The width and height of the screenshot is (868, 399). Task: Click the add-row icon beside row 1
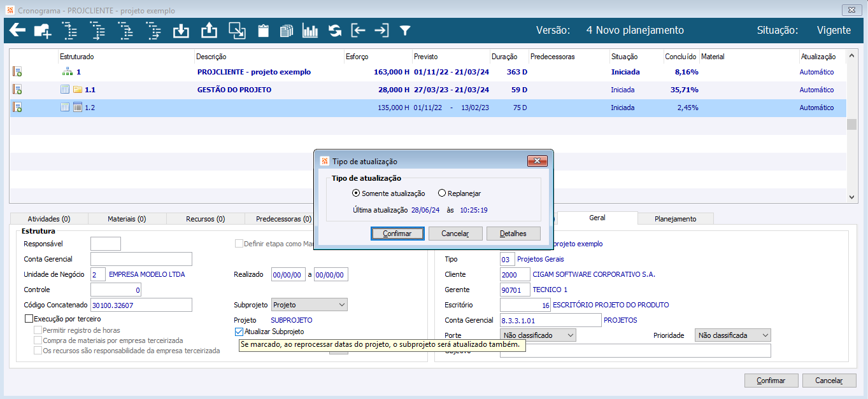(x=17, y=72)
